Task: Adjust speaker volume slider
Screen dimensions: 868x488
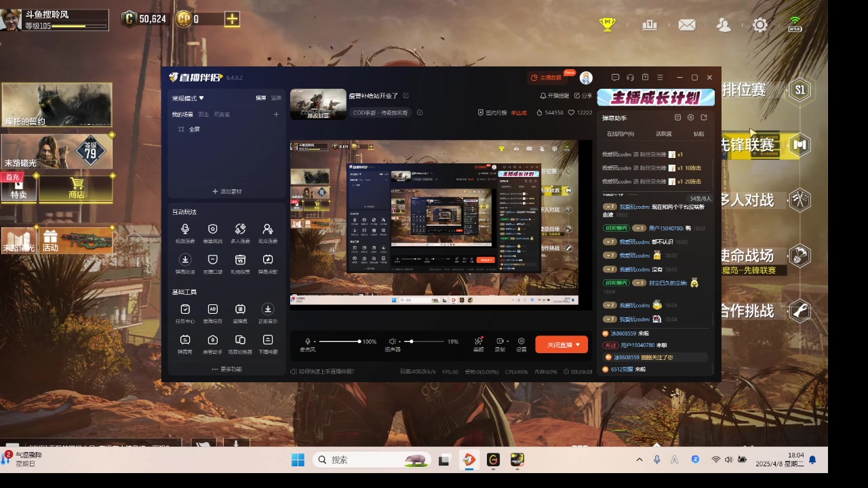Action: [x=424, y=342]
